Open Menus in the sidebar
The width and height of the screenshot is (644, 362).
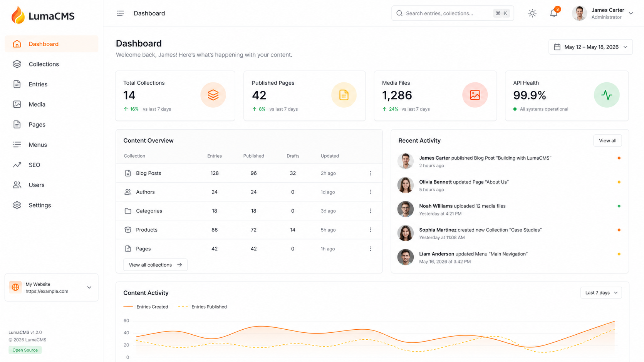[x=51, y=145]
